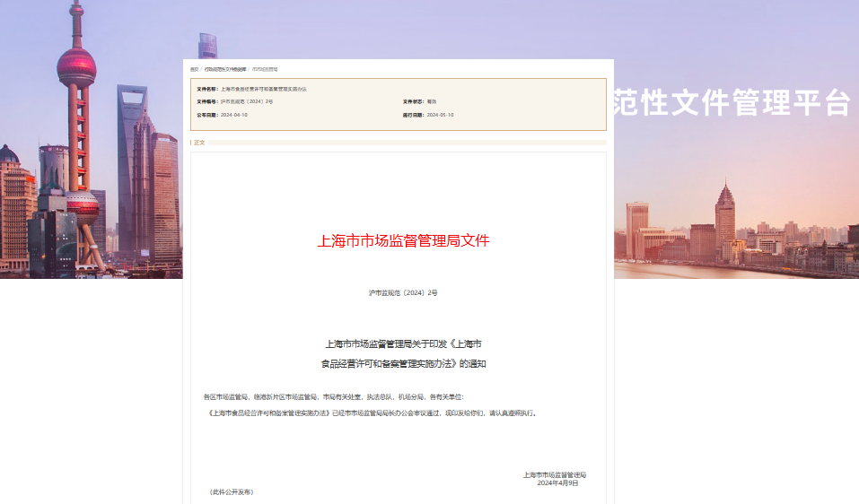
Task: Click the 文件状态 有效 status text
Action: (431, 101)
